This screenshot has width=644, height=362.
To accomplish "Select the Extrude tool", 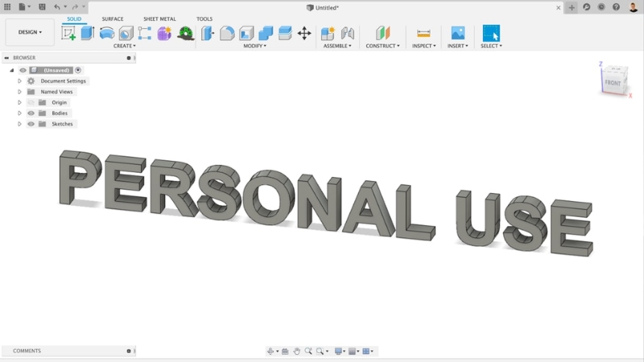I will click(87, 33).
